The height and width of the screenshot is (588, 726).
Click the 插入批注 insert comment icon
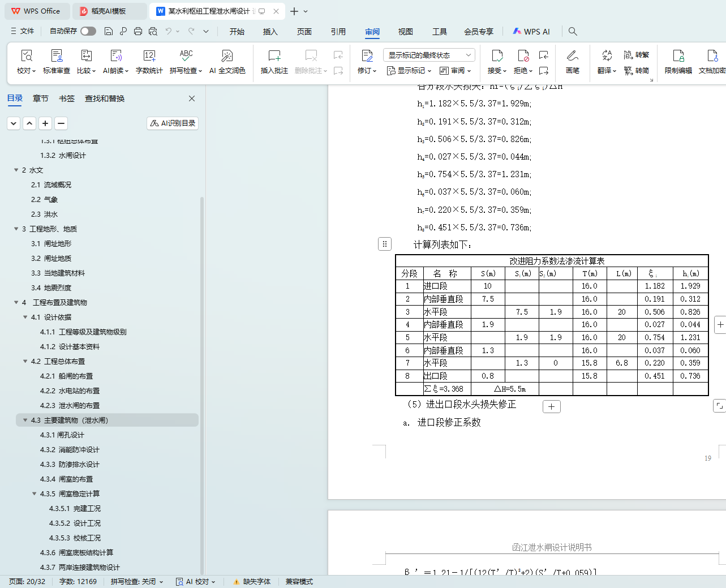point(274,61)
